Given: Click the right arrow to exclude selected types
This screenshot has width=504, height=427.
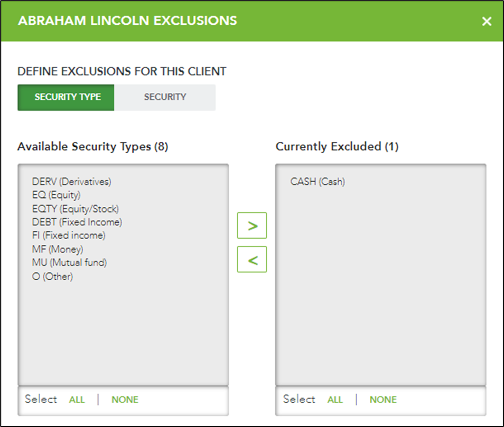Looking at the screenshot, I should (x=251, y=225).
